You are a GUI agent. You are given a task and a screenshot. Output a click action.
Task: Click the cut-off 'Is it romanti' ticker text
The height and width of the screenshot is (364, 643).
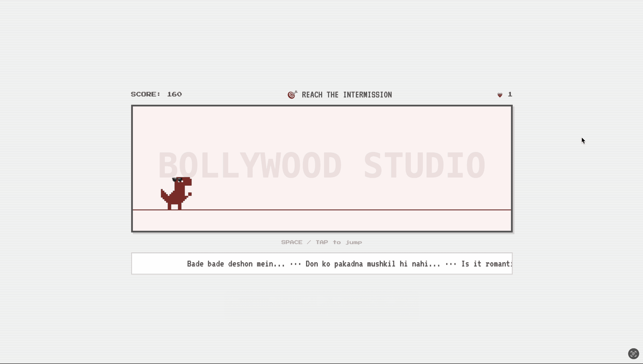(486, 264)
